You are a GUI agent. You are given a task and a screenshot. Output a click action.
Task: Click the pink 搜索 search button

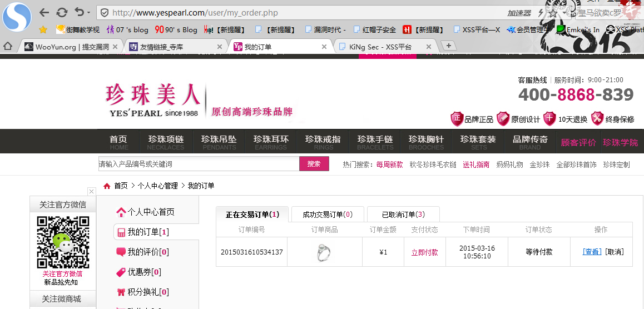tap(314, 164)
